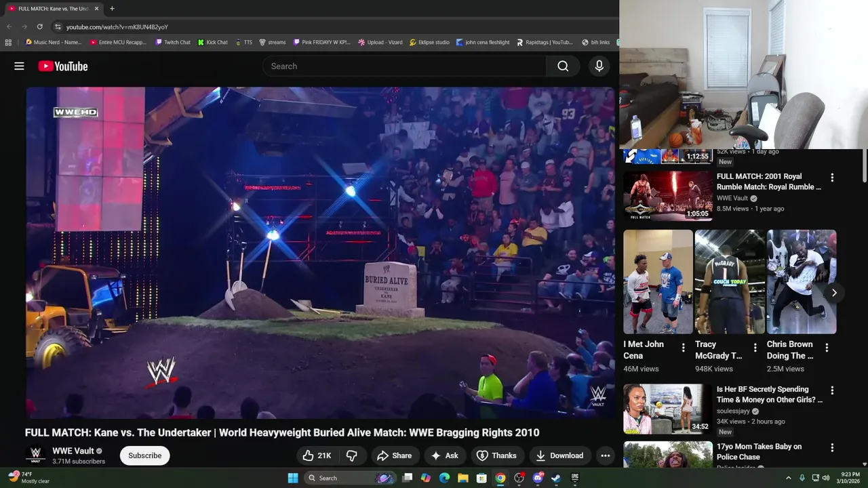Open 17yo Mom Takes Baby video thumbnail

[x=668, y=455]
